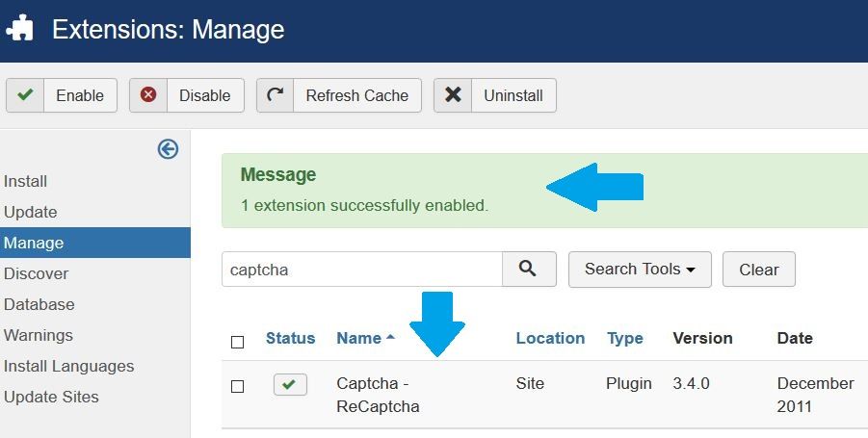Click the captcha search input field
Screen dimensions: 868x438
pos(362,270)
